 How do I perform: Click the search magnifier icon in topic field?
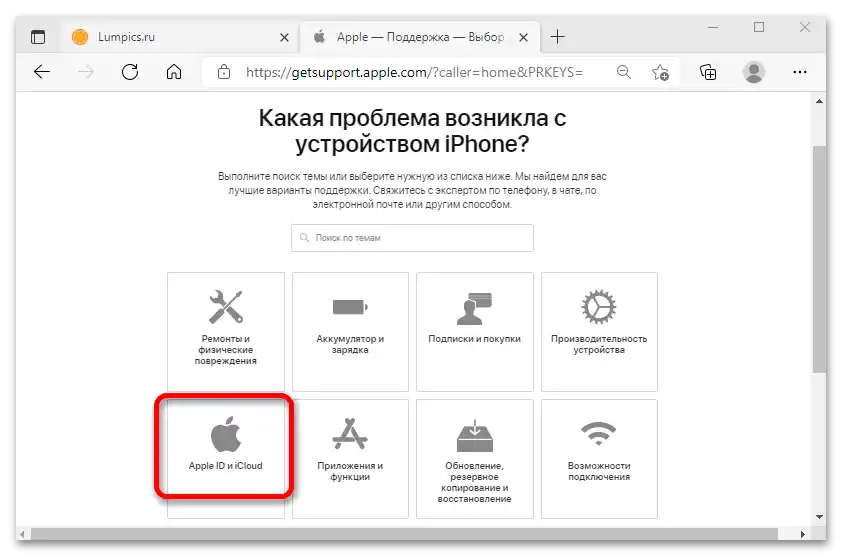[x=304, y=237]
